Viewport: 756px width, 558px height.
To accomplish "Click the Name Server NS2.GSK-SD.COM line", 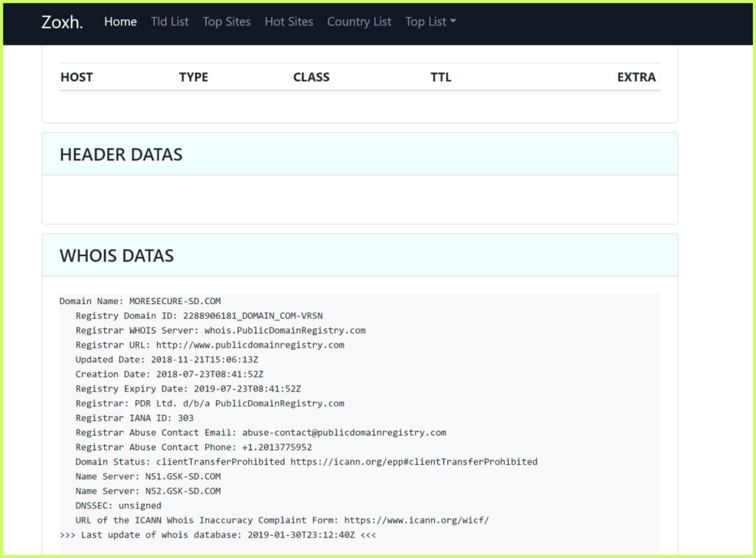I will [148, 491].
